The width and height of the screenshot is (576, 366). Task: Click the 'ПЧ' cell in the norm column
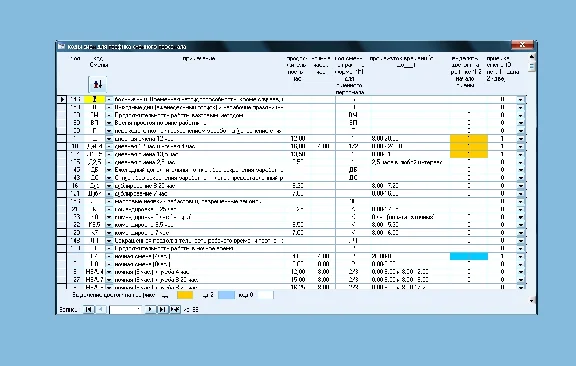point(353,115)
